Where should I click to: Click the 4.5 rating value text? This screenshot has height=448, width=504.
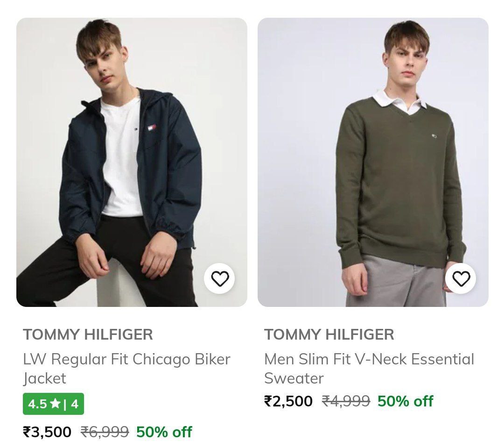point(37,404)
